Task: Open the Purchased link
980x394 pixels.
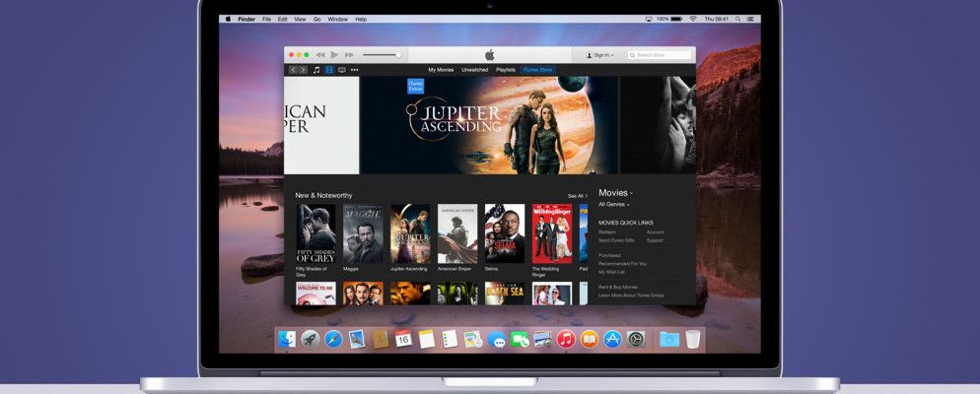Action: tap(609, 255)
